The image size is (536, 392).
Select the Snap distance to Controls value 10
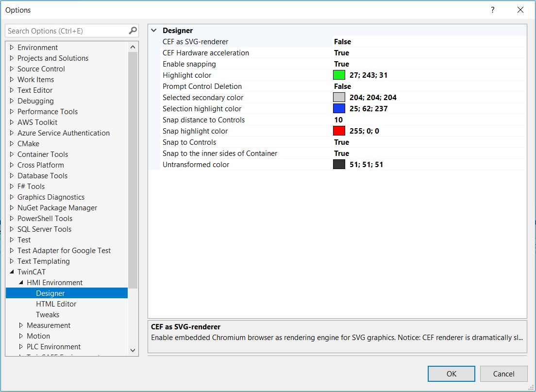pos(338,119)
